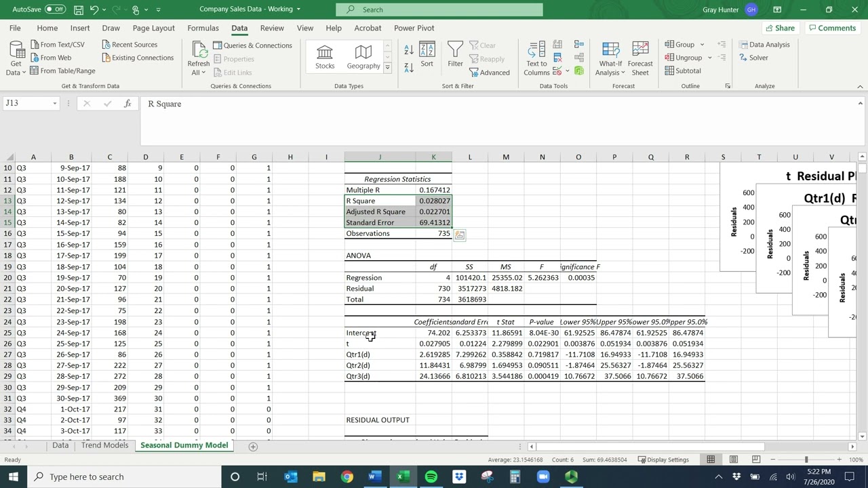Switch to Formulas ribbon tab

tap(203, 28)
